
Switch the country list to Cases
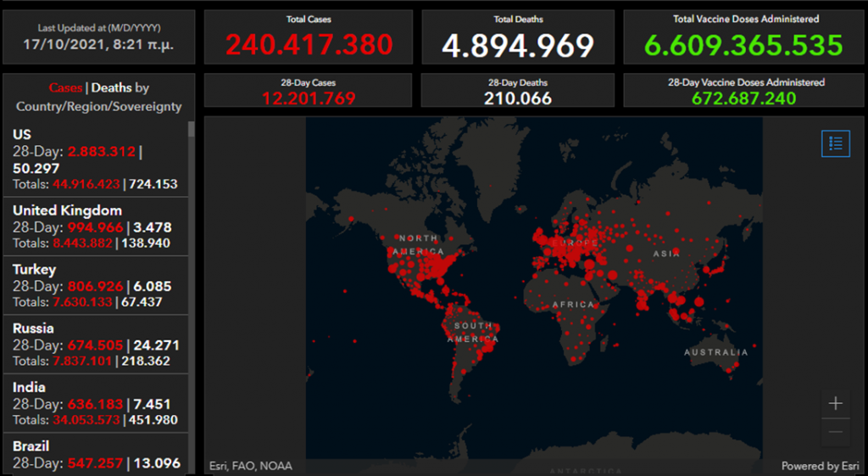[x=66, y=87]
